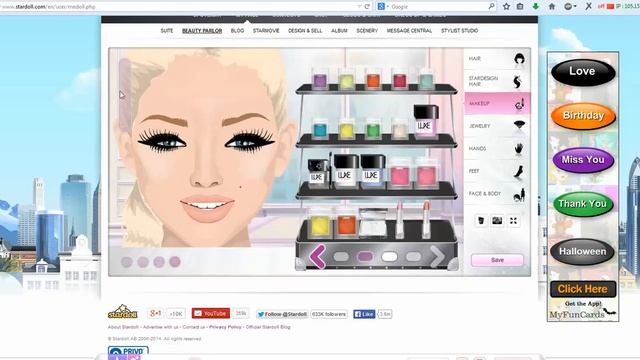Pick the green eyeshadow pot
This screenshot has height=360, width=640.
click(373, 129)
